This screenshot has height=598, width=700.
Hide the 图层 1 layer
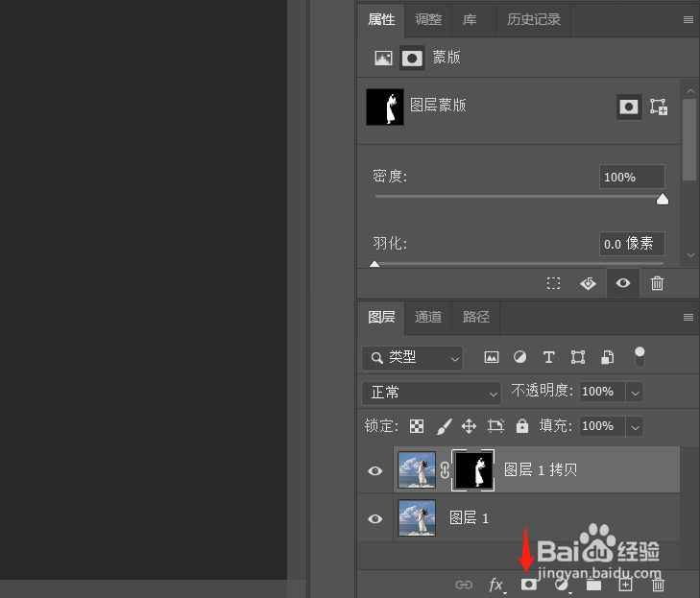[375, 519]
